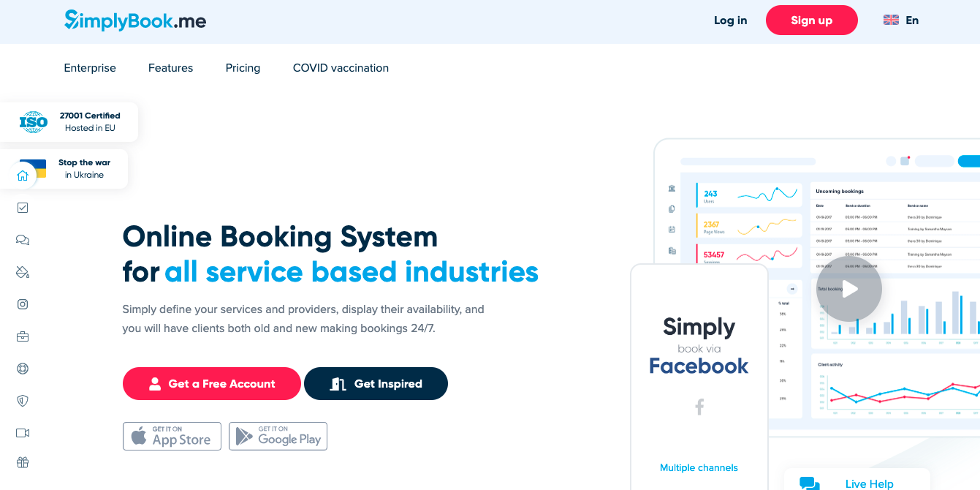The image size is (980, 490).
Task: Click the Get Inspired button
Action: pyautogui.click(x=376, y=384)
